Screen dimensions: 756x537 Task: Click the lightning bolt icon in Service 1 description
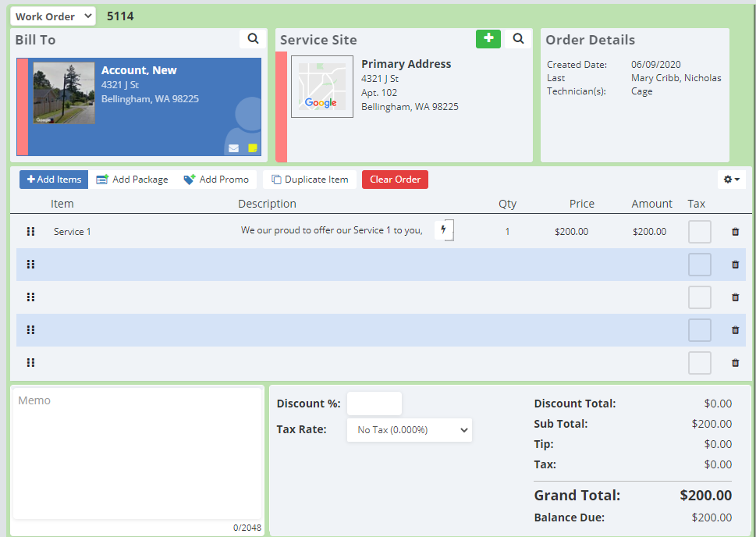pyautogui.click(x=444, y=230)
